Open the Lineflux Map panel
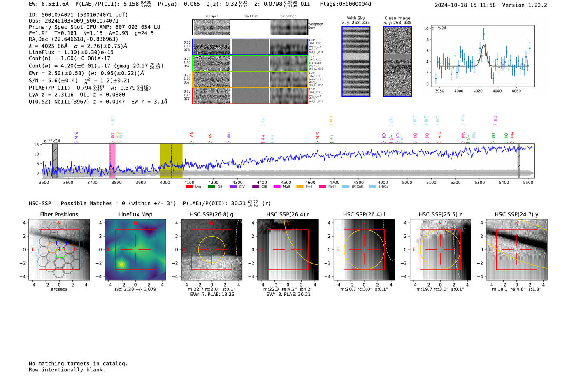Screen dimensions: 576x392 (x=135, y=249)
